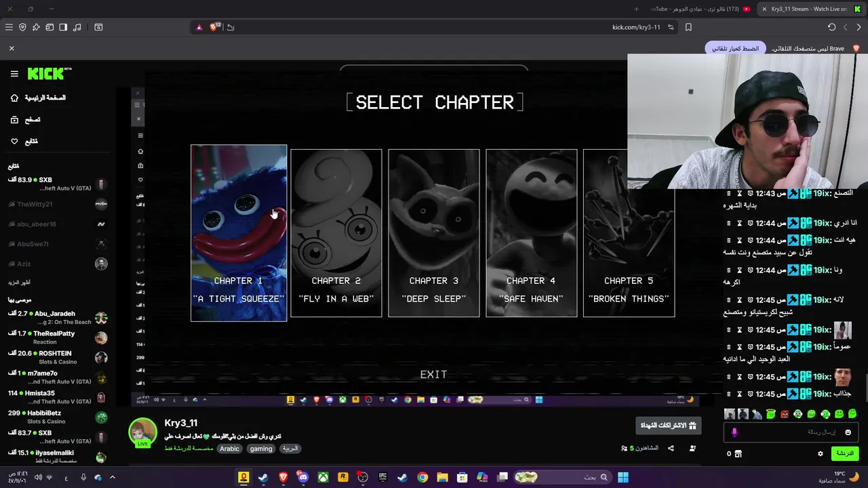Close the Brave default browser notification bar
The height and width of the screenshot is (488, 868).
tap(12, 48)
